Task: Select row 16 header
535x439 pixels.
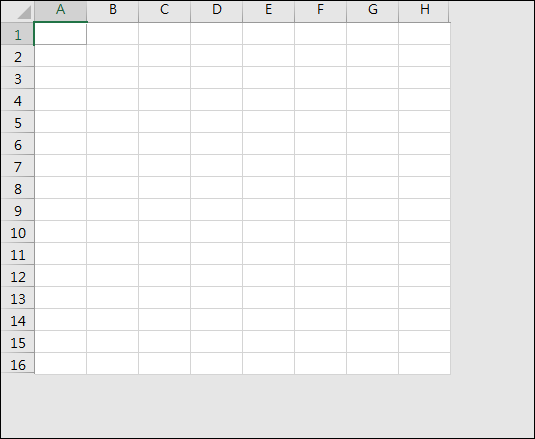Action: (x=18, y=364)
